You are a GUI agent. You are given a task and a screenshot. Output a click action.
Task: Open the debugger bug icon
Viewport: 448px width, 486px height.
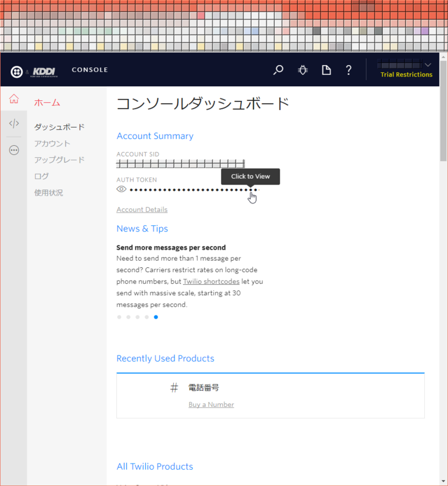[x=303, y=70]
